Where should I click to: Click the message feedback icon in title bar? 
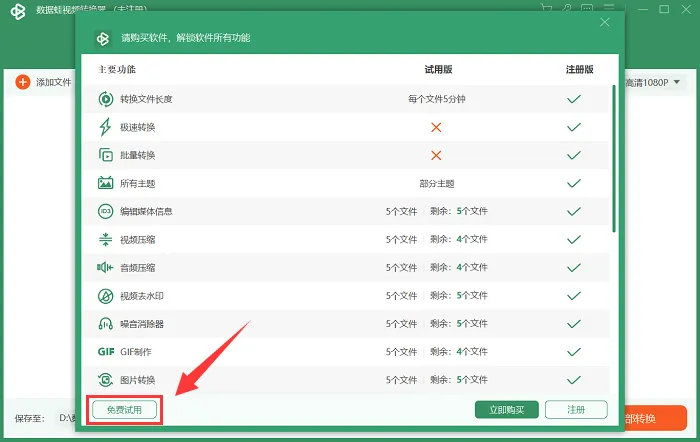pos(587,8)
